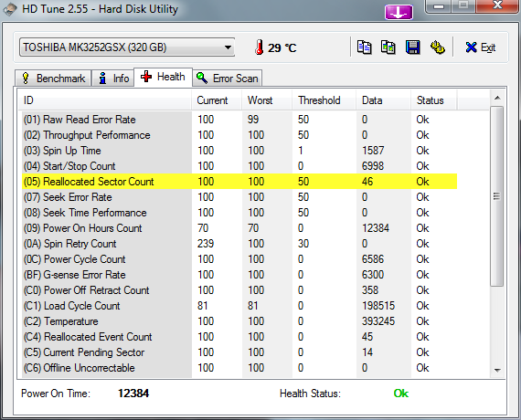Select the (09) Power On Hours Count row
This screenshot has height=420, width=521.
(239, 228)
